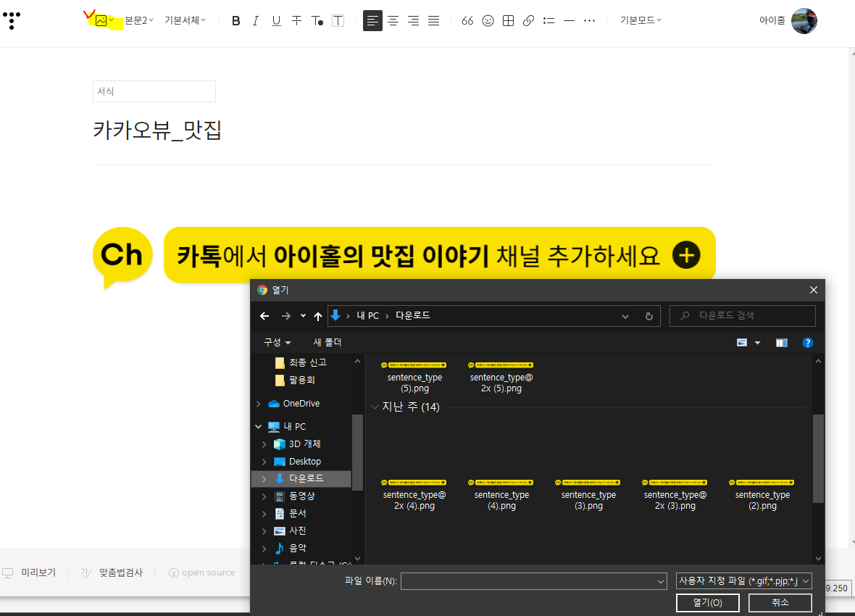
Task: Refresh the 다운로드 folder view
Action: (649, 316)
